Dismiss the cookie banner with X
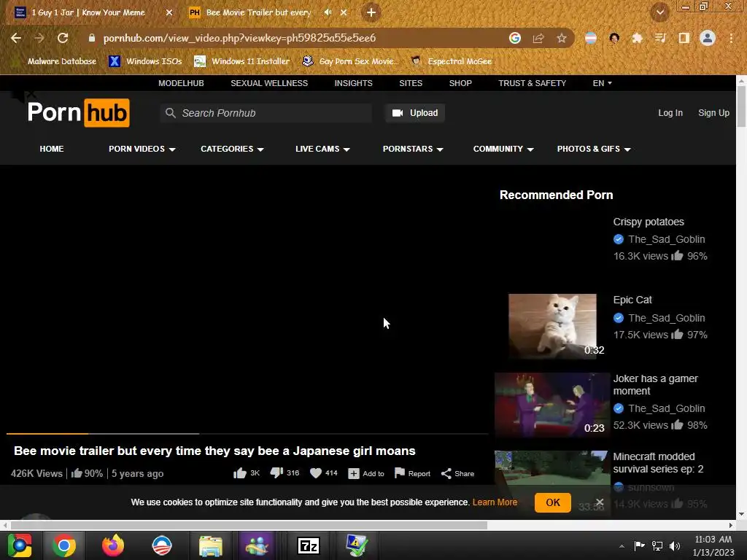This screenshot has width=747, height=560. pos(600,502)
